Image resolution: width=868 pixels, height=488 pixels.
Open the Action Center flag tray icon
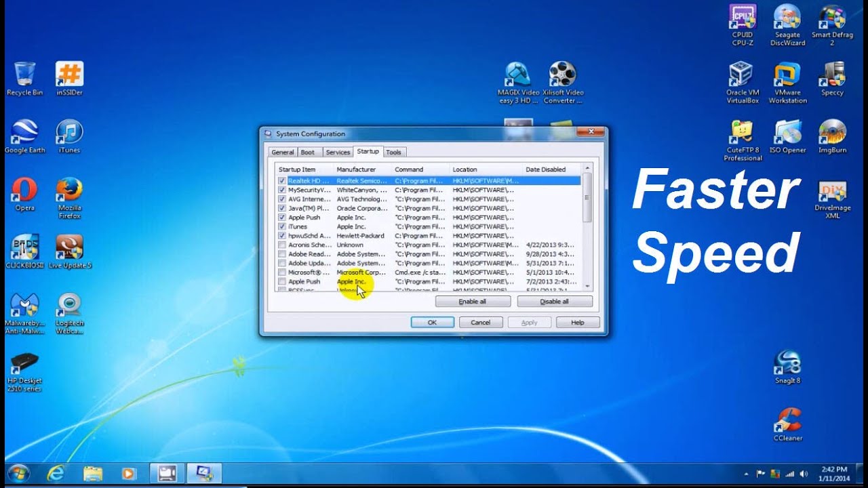point(761,474)
